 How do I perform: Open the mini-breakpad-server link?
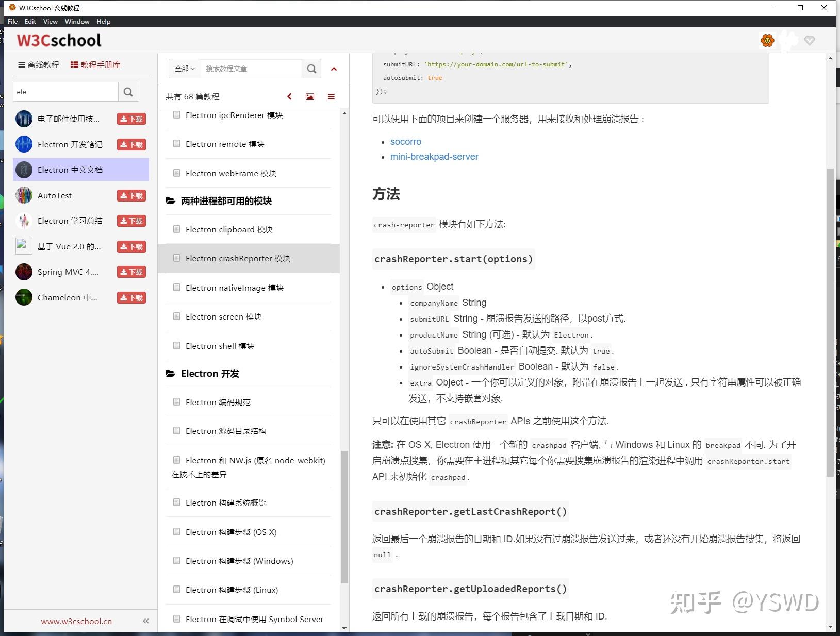(x=434, y=157)
